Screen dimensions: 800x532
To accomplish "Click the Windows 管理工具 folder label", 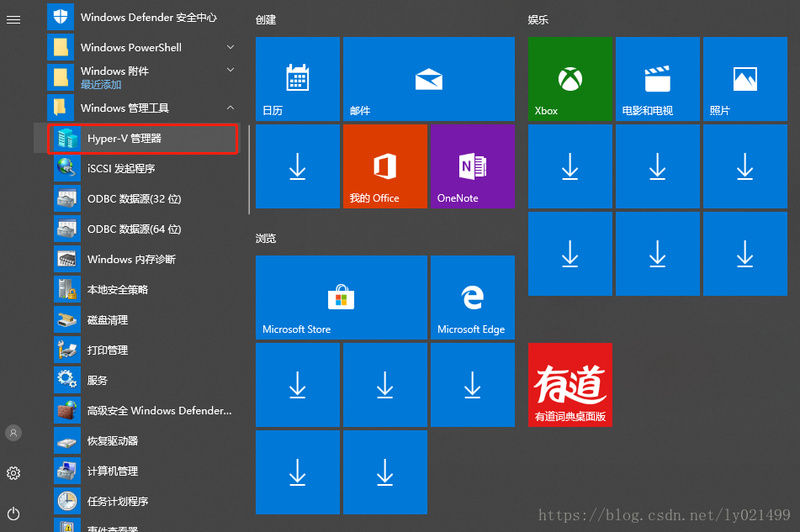I will (125, 108).
